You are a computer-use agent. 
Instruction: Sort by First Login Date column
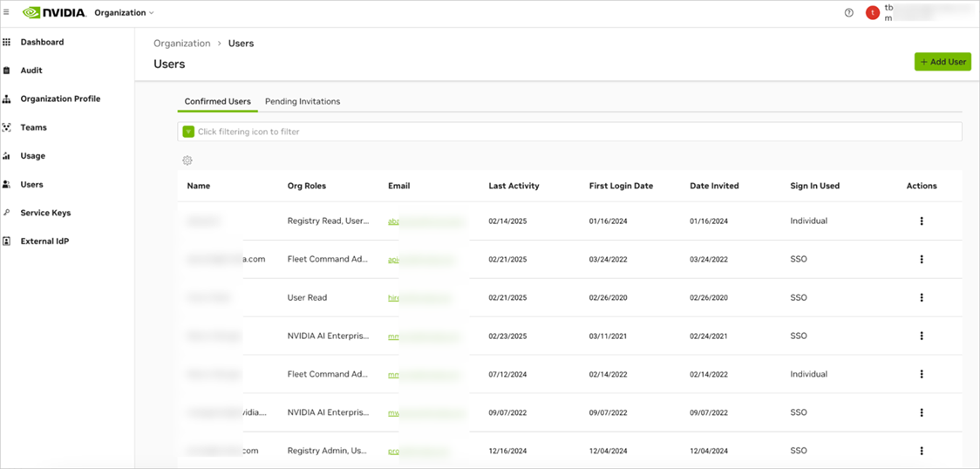pos(622,186)
